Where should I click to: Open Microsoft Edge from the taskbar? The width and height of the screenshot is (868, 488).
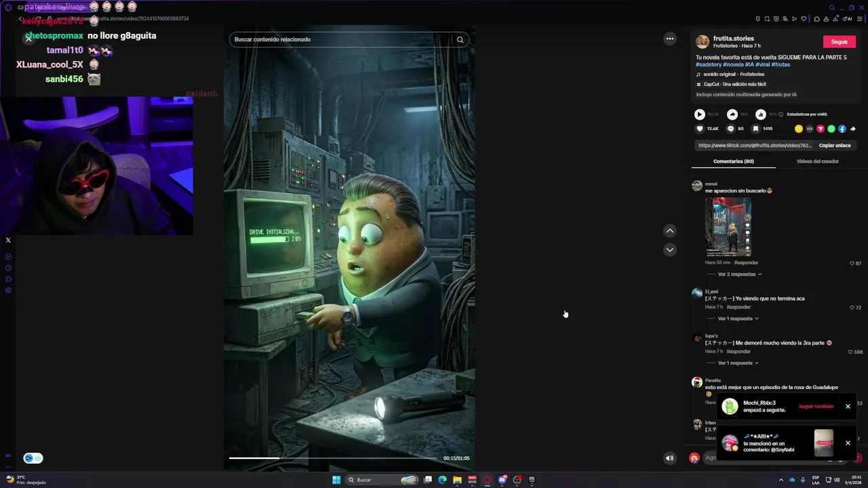(442, 480)
